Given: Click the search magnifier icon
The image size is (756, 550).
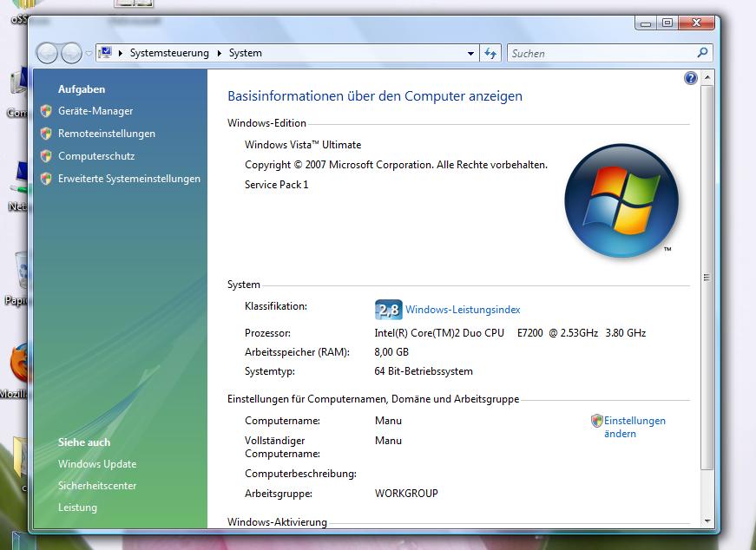Looking at the screenshot, I should coord(702,53).
